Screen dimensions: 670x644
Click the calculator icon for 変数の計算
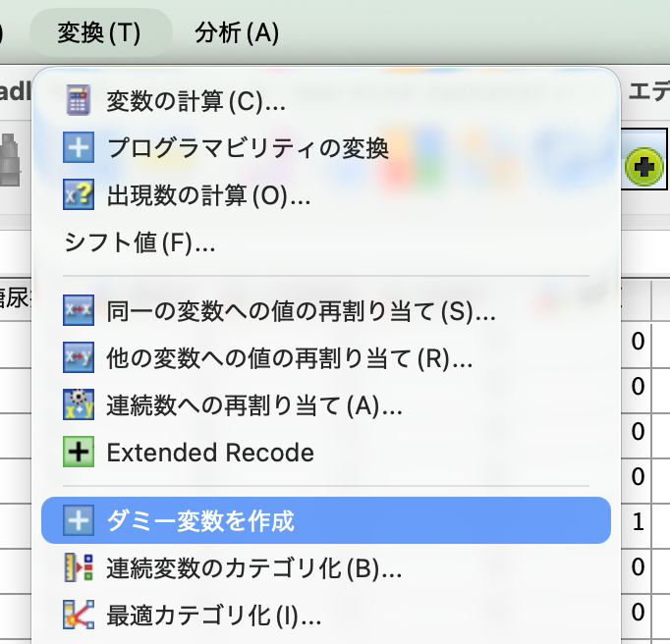pyautogui.click(x=79, y=100)
